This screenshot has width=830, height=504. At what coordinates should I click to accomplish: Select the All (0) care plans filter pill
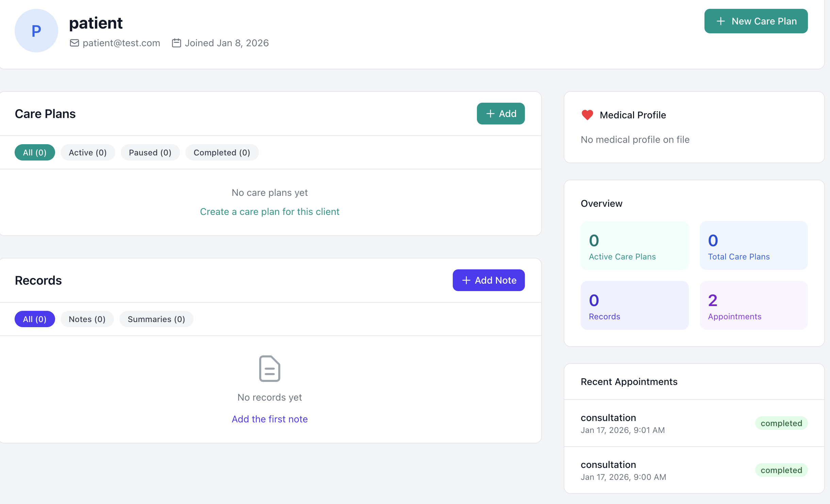pyautogui.click(x=35, y=152)
